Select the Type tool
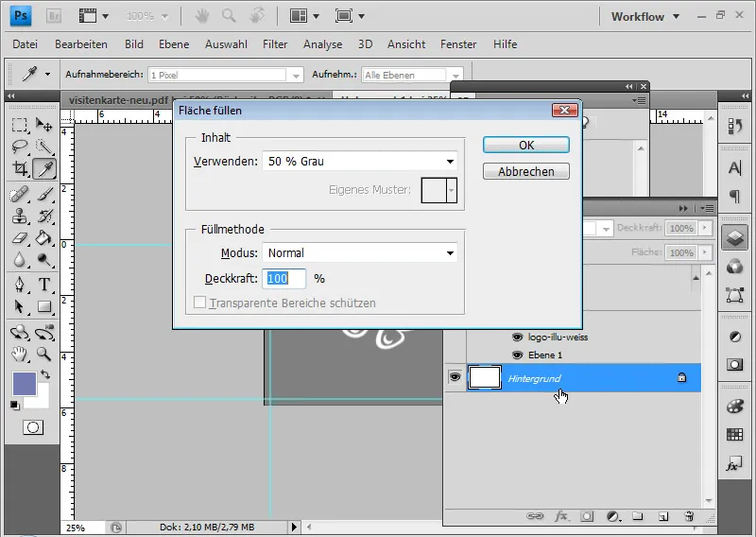The image size is (756, 537). (x=44, y=285)
